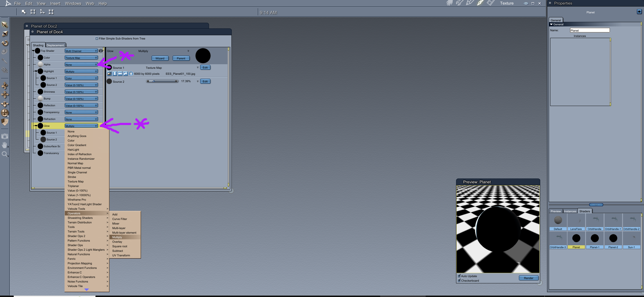The height and width of the screenshot is (297, 644).
Task: Click the dolly camera tool in left toolbar
Action: pyautogui.click(x=5, y=86)
